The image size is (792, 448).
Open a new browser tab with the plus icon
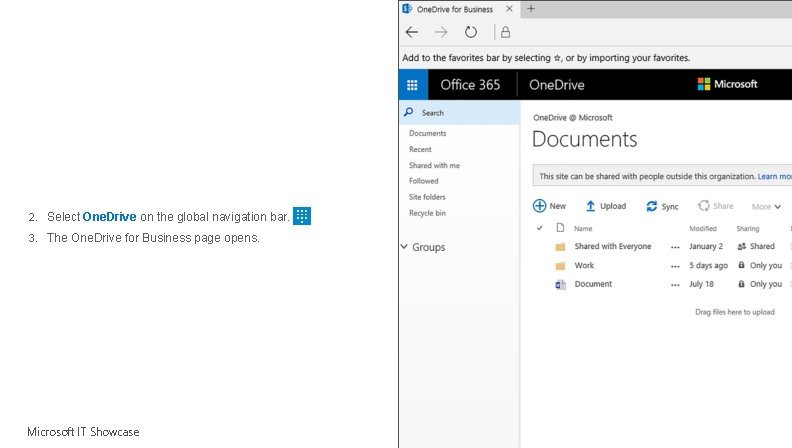click(x=531, y=9)
